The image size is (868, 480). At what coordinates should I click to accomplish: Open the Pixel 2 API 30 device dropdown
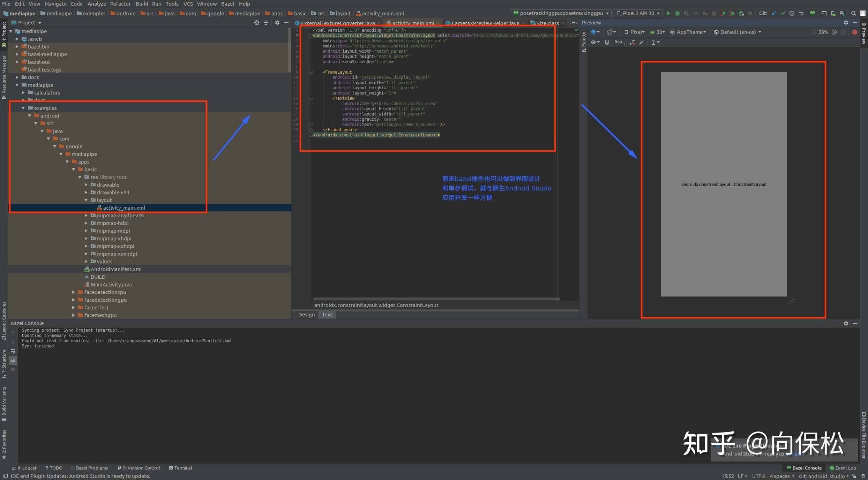(x=638, y=13)
